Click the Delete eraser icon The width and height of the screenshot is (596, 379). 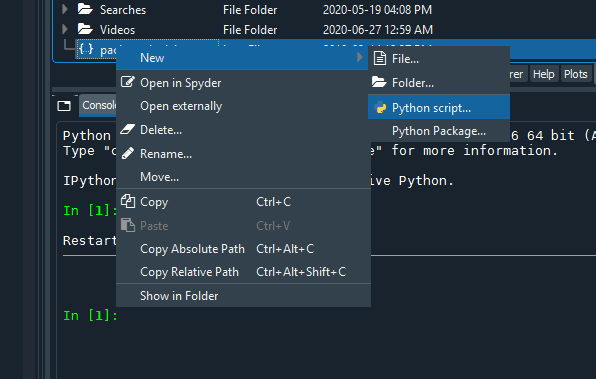tap(128, 129)
